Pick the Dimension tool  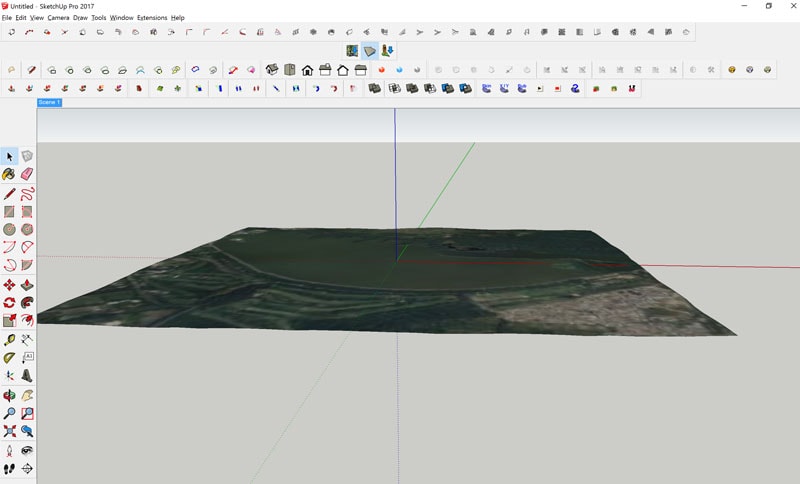(27, 340)
